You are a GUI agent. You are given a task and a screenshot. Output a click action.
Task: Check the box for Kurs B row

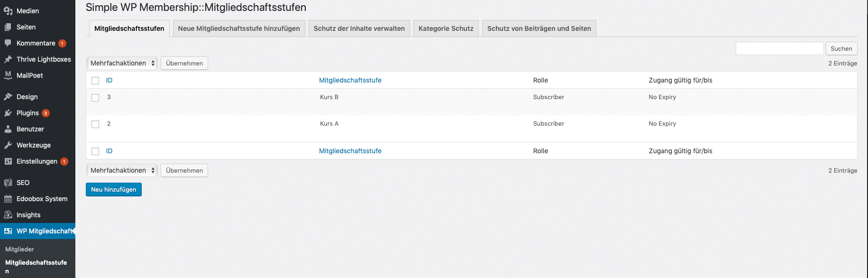[95, 98]
